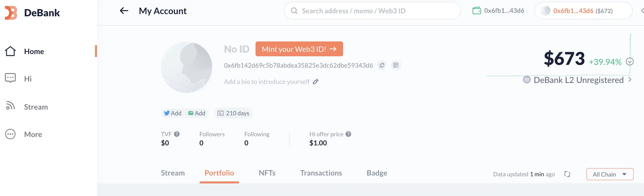Screen dimensions: 644x196
Task: Copy the wallet address with copy icon
Action: (382, 65)
